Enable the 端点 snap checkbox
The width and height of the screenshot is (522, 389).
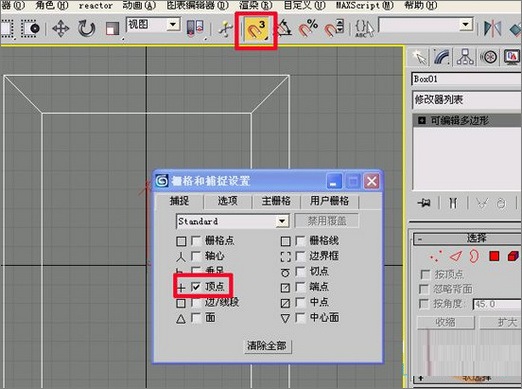pyautogui.click(x=301, y=287)
